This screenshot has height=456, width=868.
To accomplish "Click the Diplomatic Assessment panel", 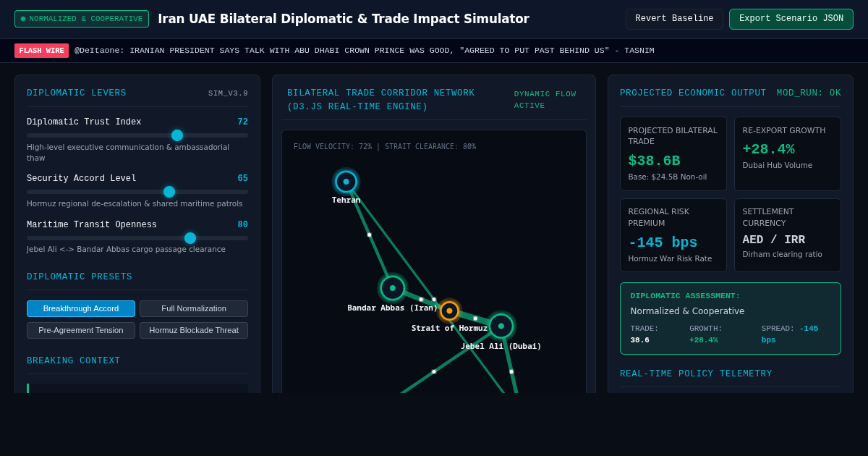I will (x=731, y=318).
